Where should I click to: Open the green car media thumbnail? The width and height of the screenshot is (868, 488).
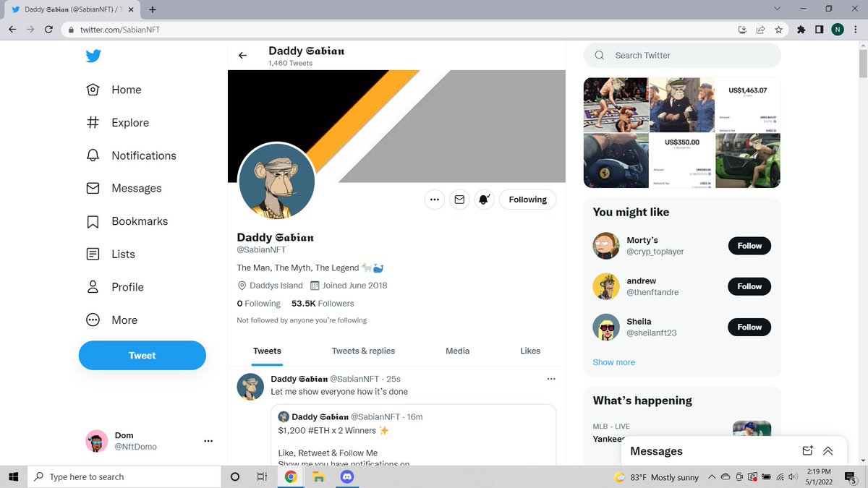(748, 160)
